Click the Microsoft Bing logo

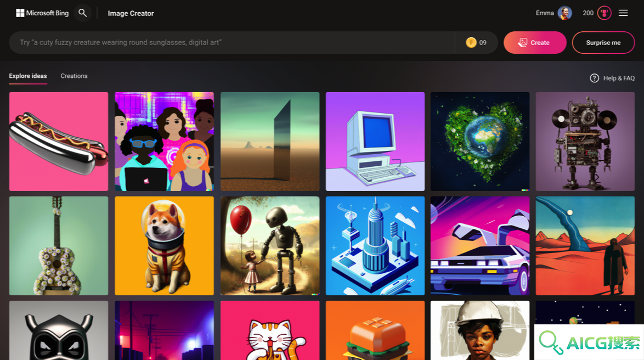click(x=42, y=13)
